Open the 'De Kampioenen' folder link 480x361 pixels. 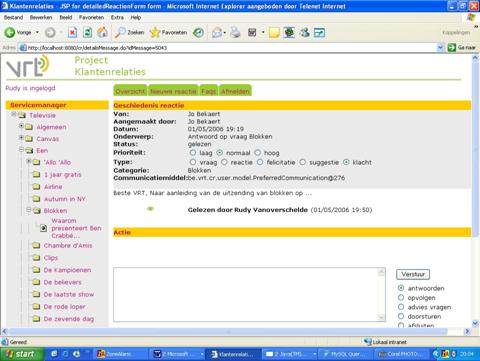point(67,270)
